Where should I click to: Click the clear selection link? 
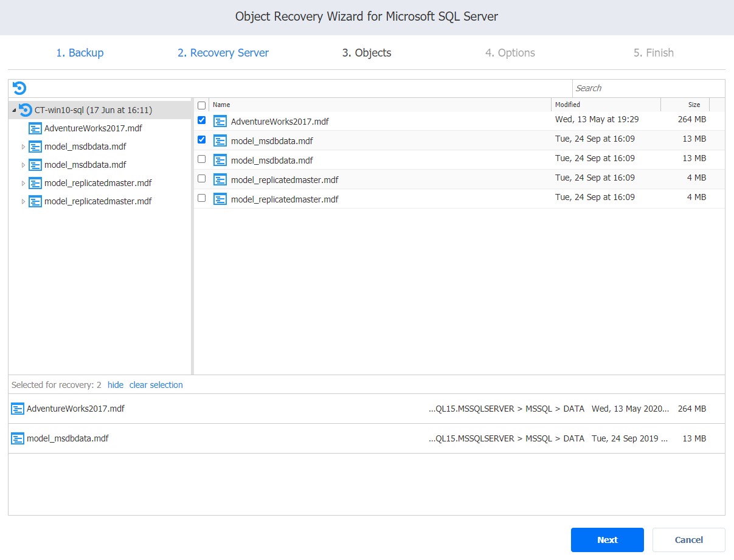coord(156,385)
